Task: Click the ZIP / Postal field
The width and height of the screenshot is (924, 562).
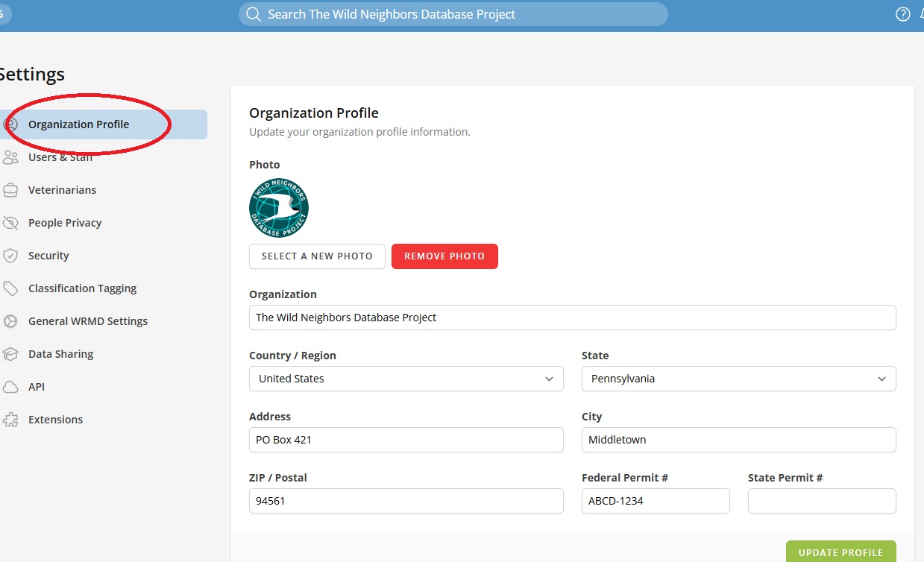Action: point(406,501)
